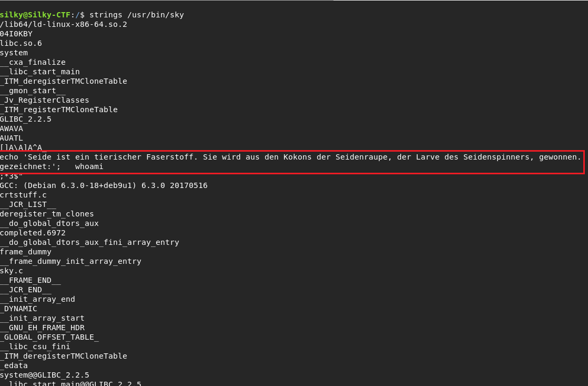Click the GLIBC_2.2.5 line
This screenshot has height=386, width=588.
tap(25, 119)
